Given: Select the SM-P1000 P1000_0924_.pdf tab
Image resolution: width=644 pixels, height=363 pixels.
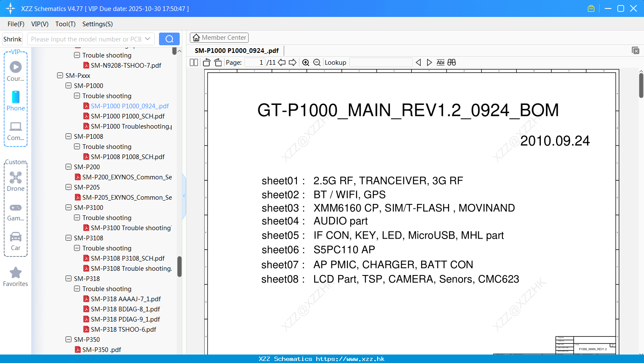Looking at the screenshot, I should (237, 50).
